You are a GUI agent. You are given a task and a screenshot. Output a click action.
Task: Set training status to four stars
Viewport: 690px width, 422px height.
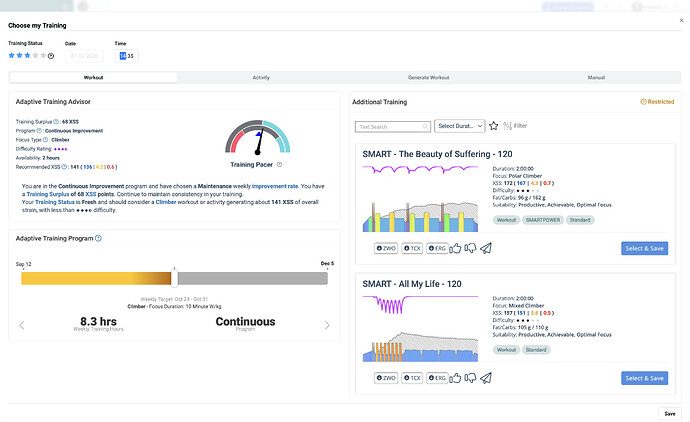point(35,55)
